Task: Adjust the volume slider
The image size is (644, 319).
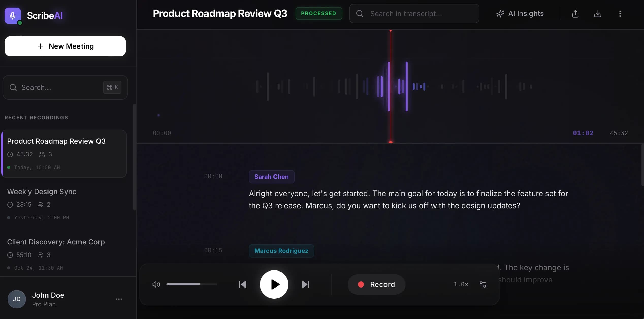Action: (x=192, y=284)
